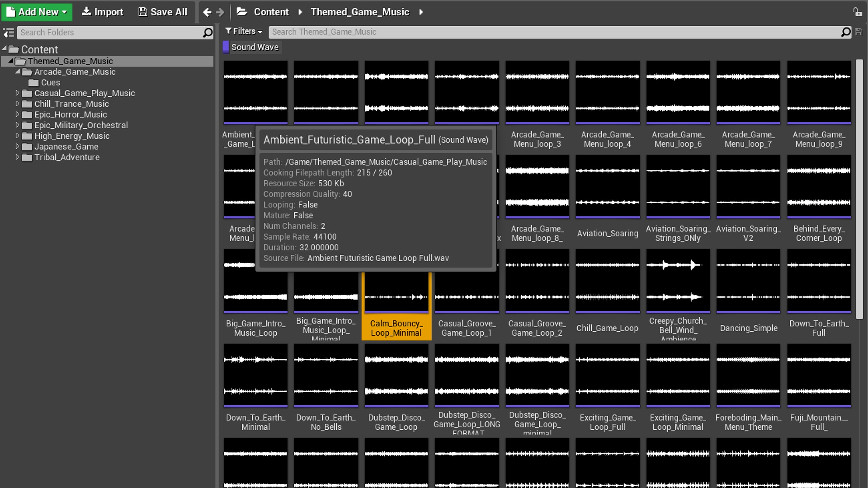This screenshot has width=868, height=488.
Task: Select Dancing_Simple asset
Action: pyautogui.click(x=748, y=294)
